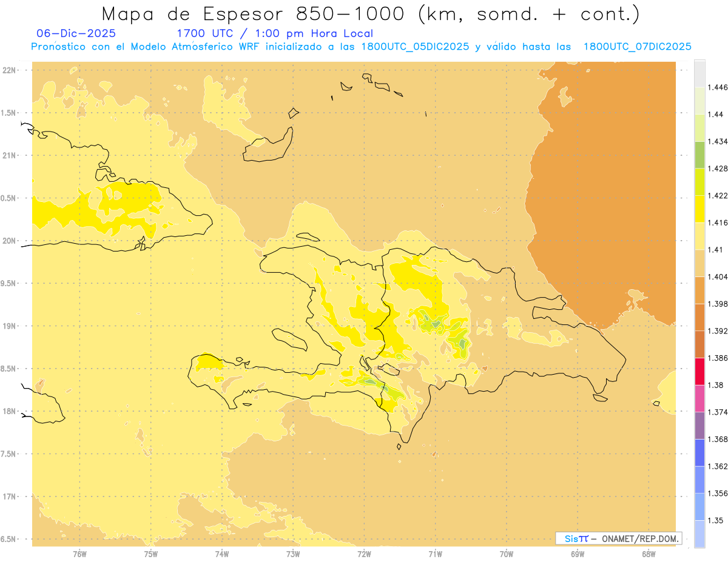Pick the red 1.38–1.386 colorbar swatch

pos(699,372)
